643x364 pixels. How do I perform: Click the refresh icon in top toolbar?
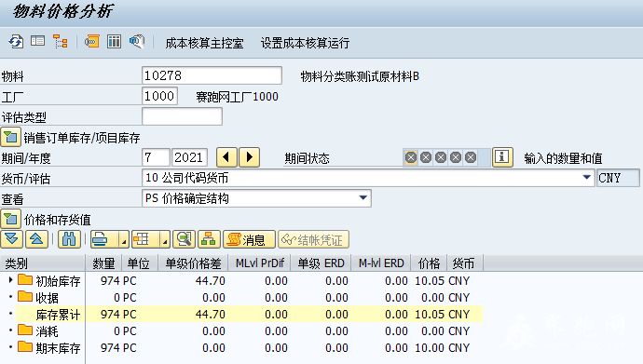16,42
